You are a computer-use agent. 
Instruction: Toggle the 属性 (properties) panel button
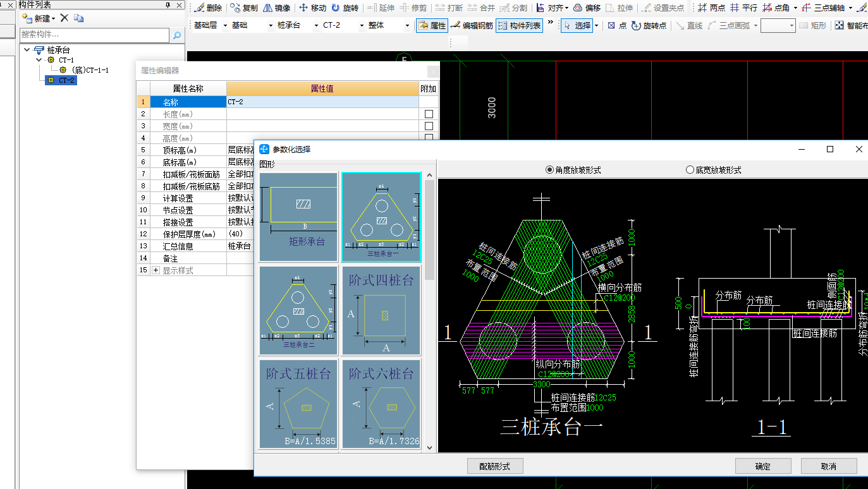[x=432, y=26]
